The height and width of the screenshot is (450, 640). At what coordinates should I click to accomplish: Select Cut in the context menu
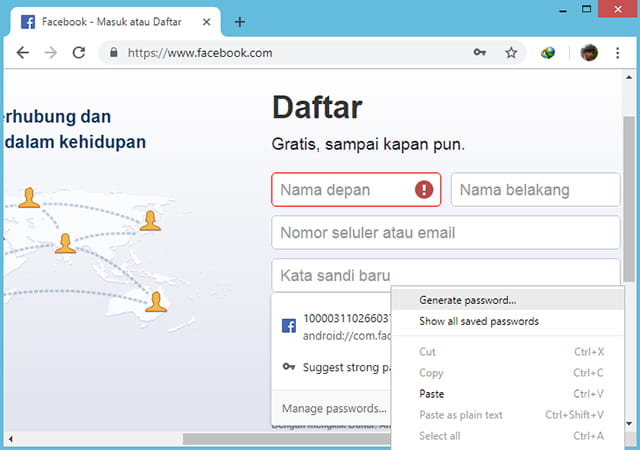click(507, 352)
